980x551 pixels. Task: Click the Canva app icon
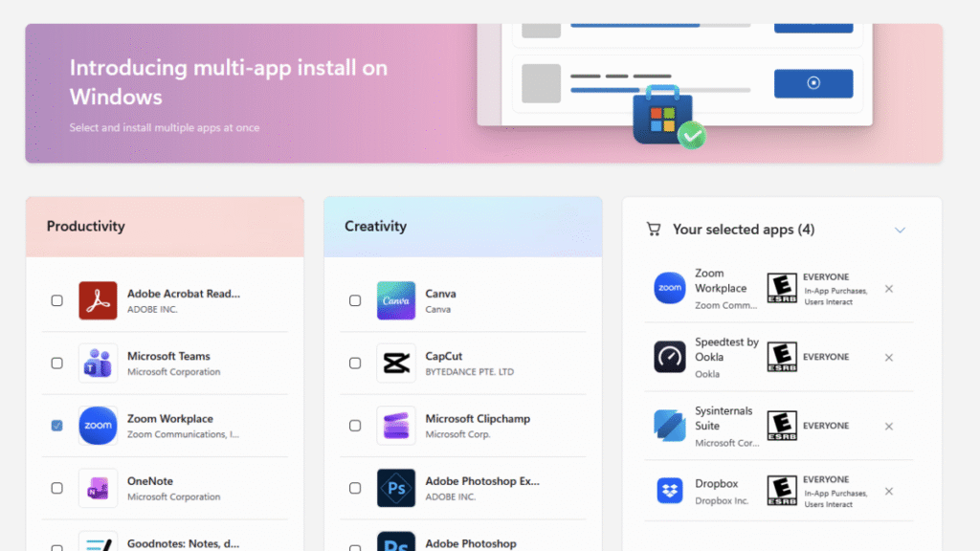pos(395,299)
